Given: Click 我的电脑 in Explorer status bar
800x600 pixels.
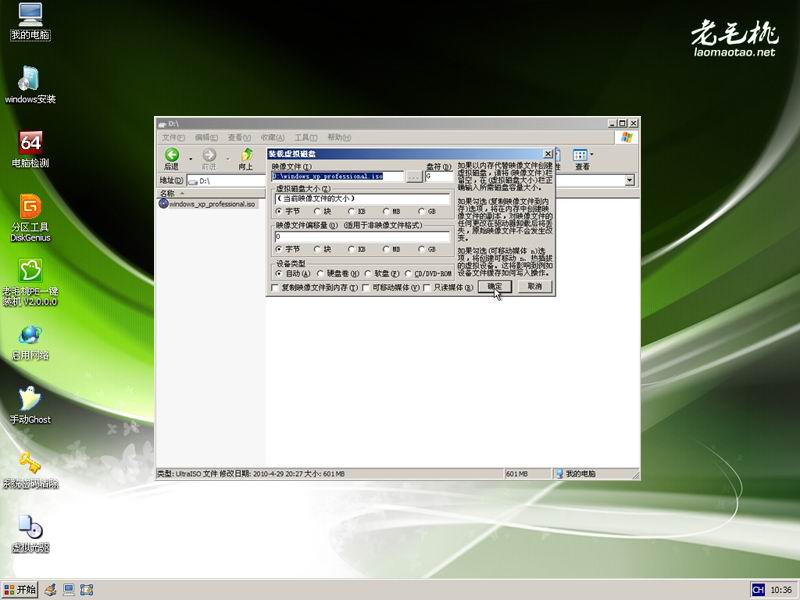Looking at the screenshot, I should click(580, 474).
